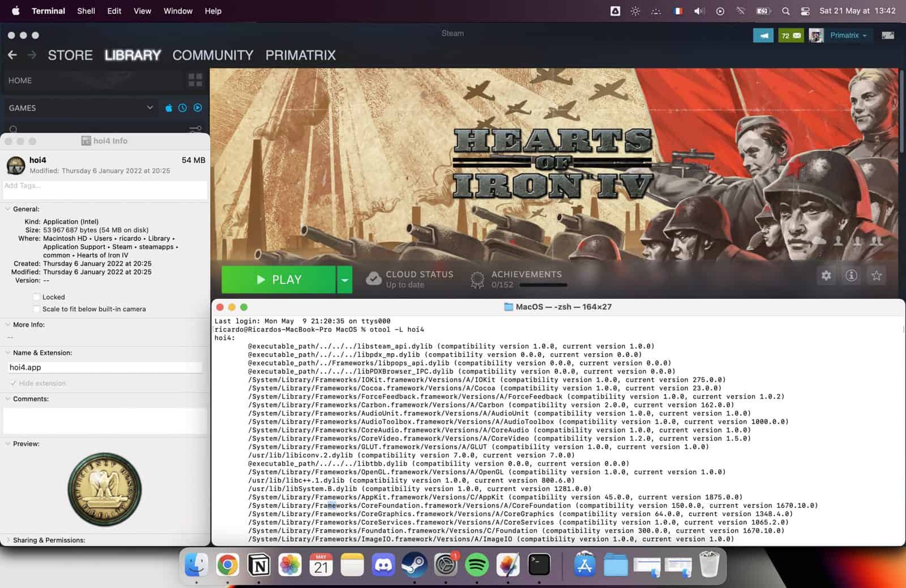Image resolution: width=906 pixels, height=588 pixels.
Task: Click the game info circle icon near PLAY
Action: coord(851,276)
